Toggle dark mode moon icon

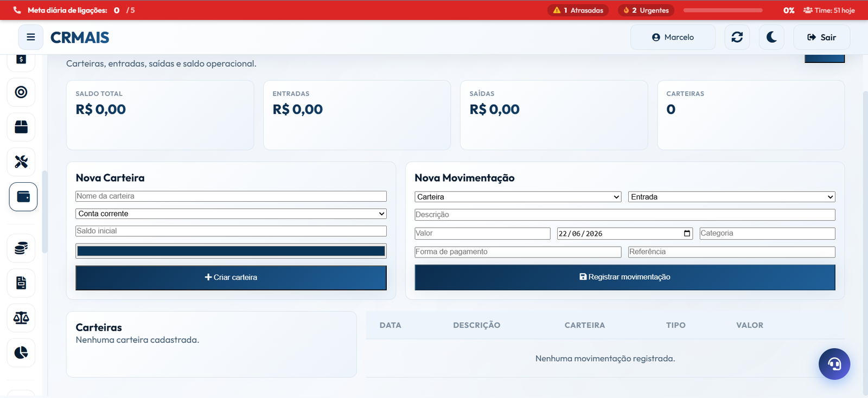pos(771,37)
